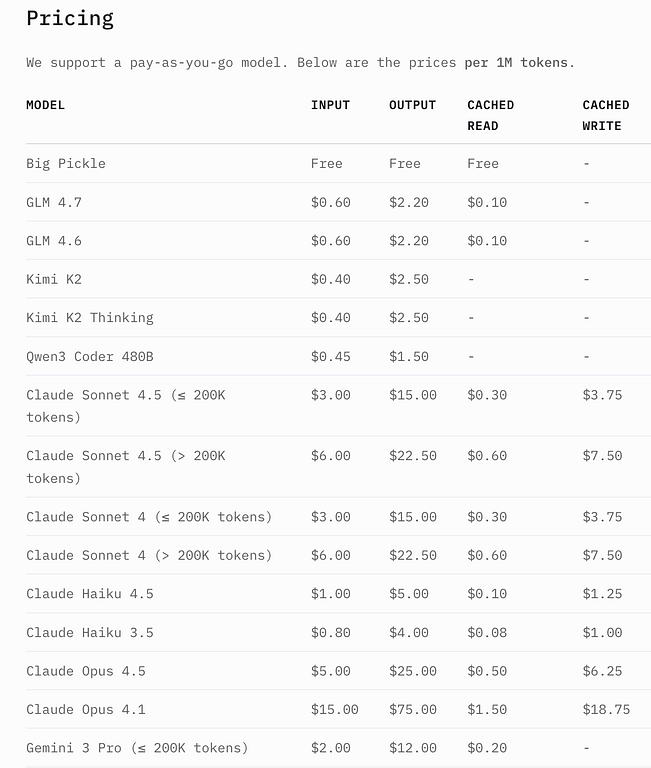Click the CACHED READ column header
The width and height of the screenshot is (651, 768).
pyautogui.click(x=490, y=115)
